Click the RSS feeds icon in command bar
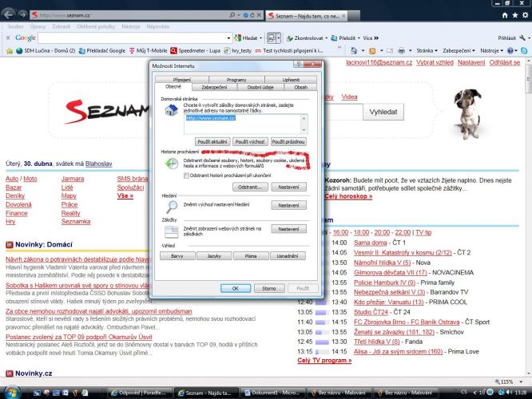532x399 pixels. coord(372,51)
